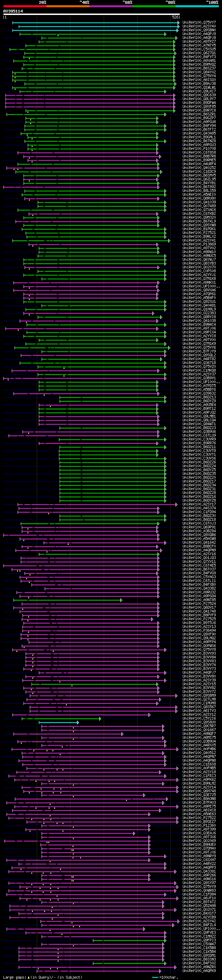
Task: Select the AV395114 query label
Action: (13, 11)
